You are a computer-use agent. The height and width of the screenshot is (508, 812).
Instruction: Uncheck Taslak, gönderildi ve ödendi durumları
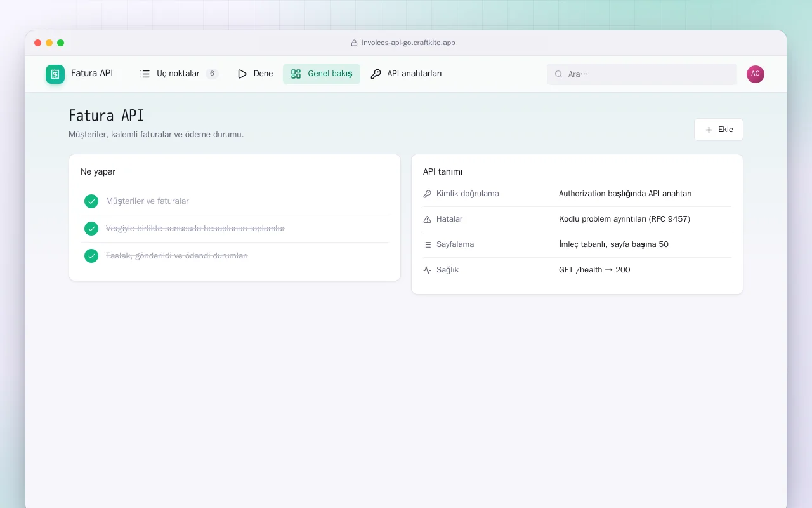coord(91,256)
